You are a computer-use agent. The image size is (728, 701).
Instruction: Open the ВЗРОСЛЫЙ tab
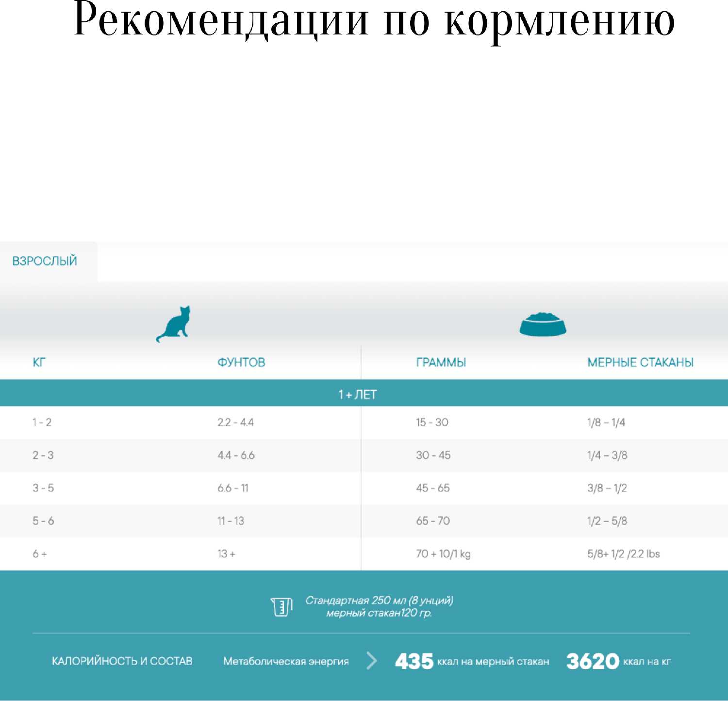pyautogui.click(x=45, y=261)
